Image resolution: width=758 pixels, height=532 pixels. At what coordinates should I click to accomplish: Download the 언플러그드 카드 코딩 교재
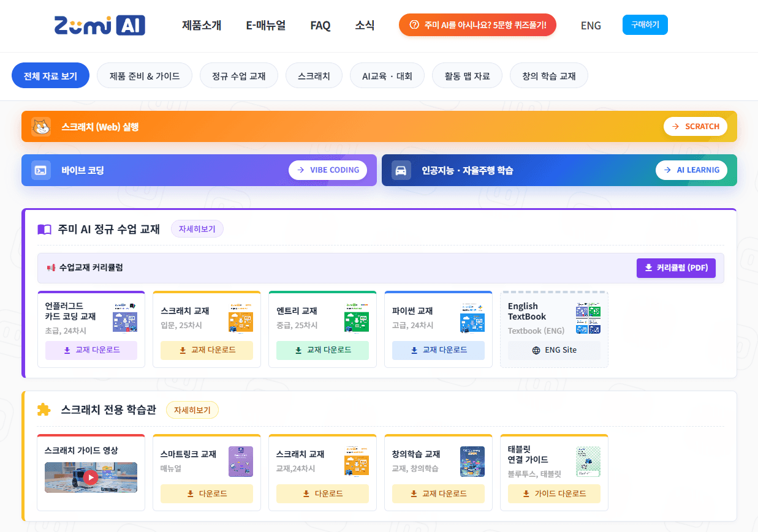click(91, 350)
